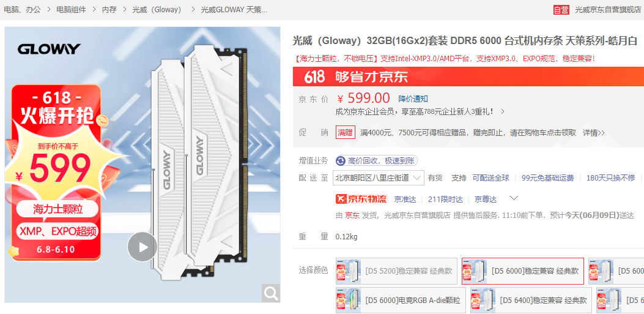Select [D5 6000]电竞RGB A-die颗粒 option
Screen dimensions: 644x314
click(x=401, y=301)
